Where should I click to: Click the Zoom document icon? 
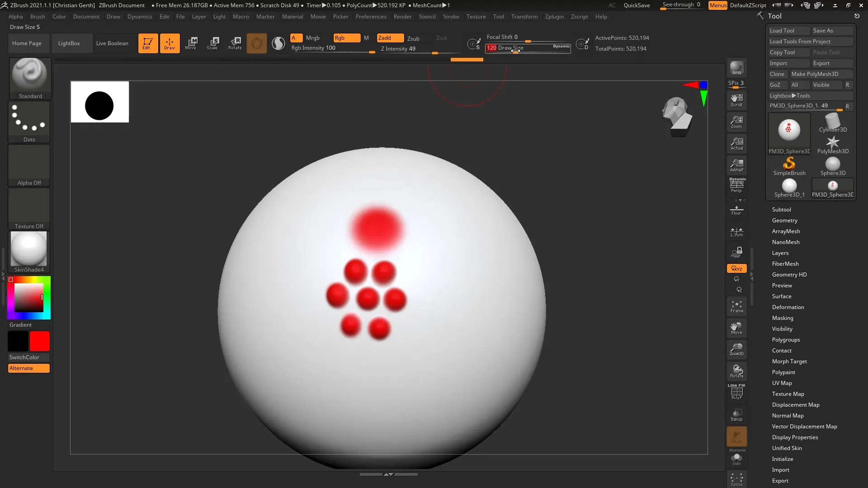tap(736, 122)
